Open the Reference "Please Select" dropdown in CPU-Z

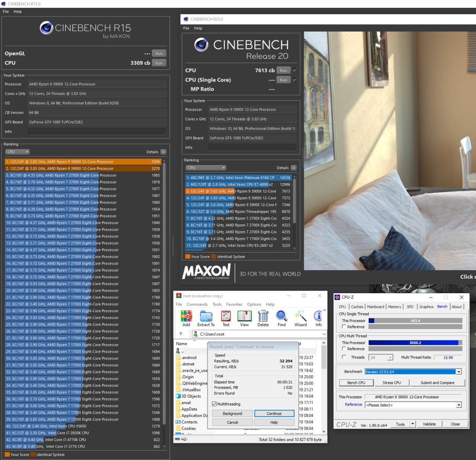coord(459,405)
